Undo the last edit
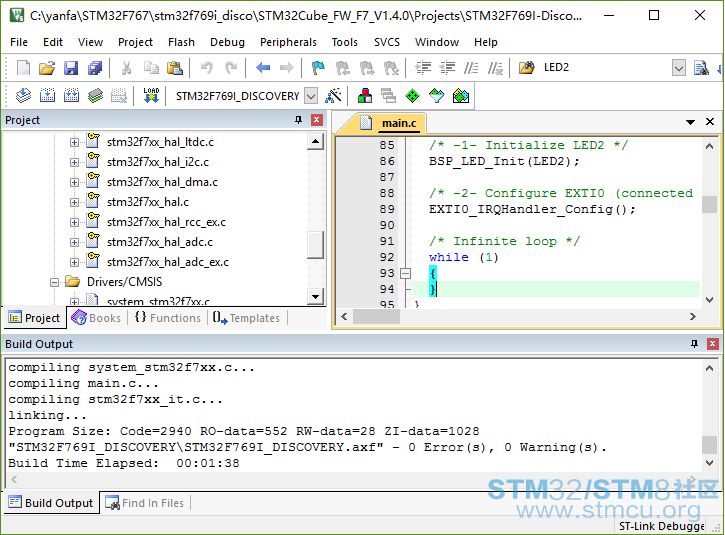The width and height of the screenshot is (725, 535). click(x=207, y=68)
